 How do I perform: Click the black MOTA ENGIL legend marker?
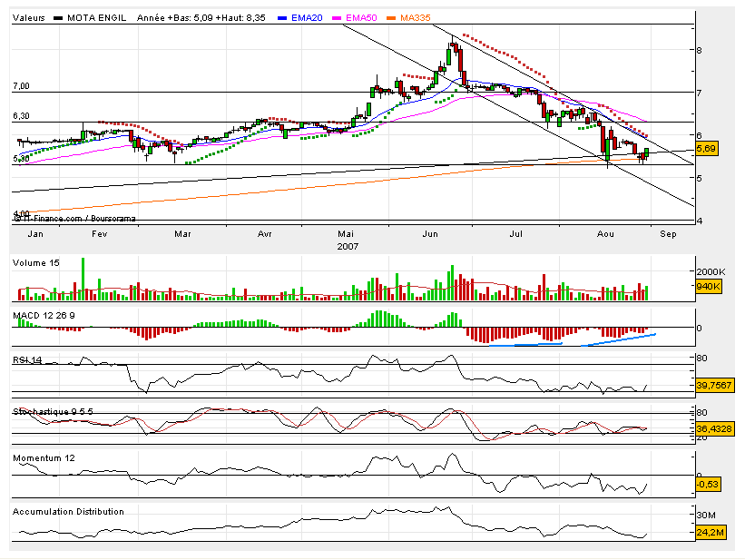point(58,18)
